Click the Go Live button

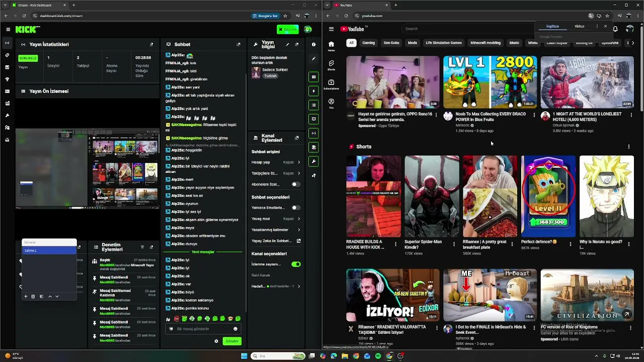tap(288, 29)
